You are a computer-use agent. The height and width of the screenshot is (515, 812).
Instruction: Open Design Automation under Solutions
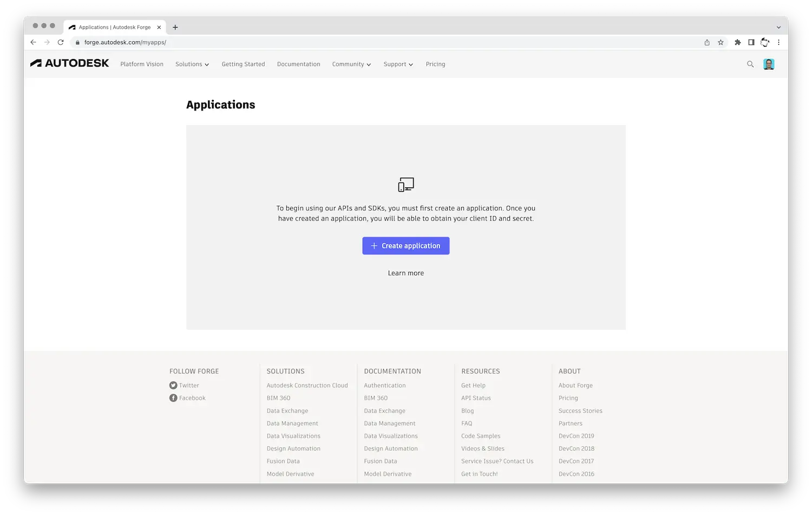pyautogui.click(x=293, y=449)
